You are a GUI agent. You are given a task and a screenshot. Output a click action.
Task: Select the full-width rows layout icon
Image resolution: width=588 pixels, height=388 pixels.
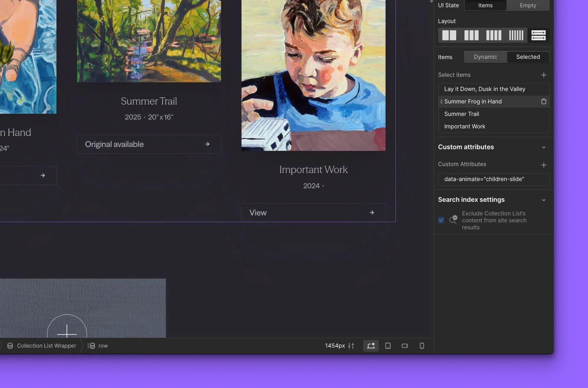tap(538, 35)
